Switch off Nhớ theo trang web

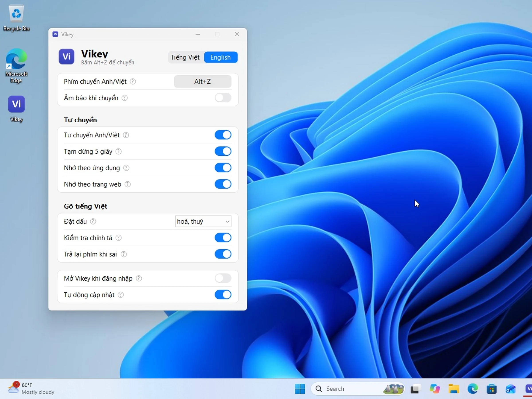click(223, 184)
